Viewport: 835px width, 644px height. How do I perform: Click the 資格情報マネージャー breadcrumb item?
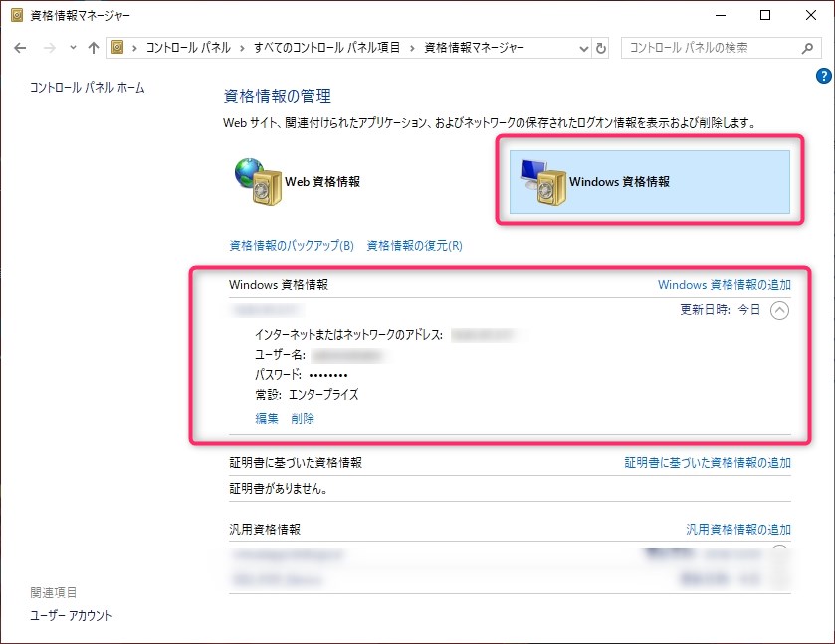[474, 48]
